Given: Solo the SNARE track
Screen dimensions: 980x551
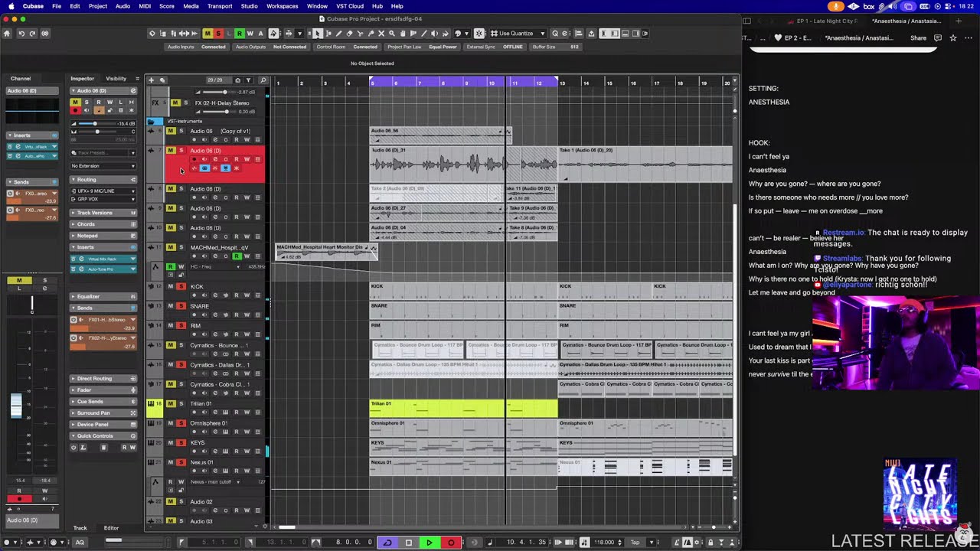Looking at the screenshot, I should pyautogui.click(x=181, y=306).
